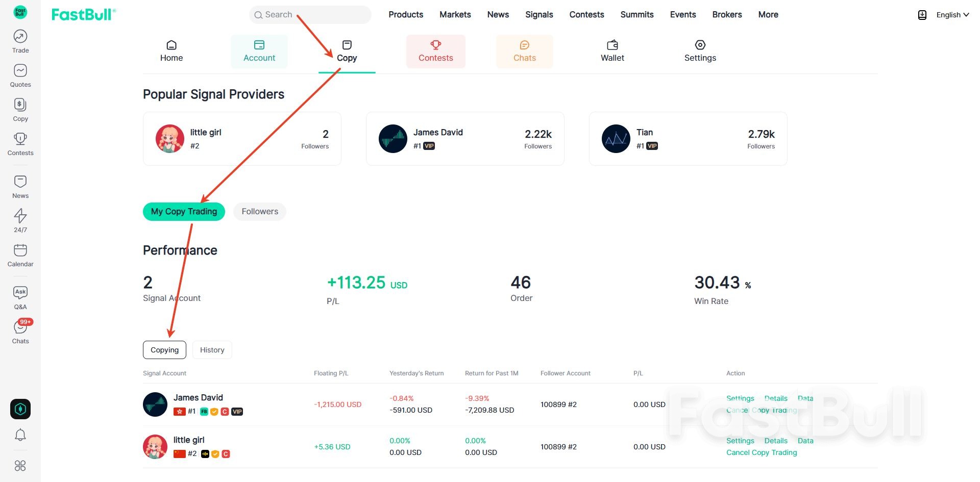Open the Calendar section in the sidebar
The width and height of the screenshot is (980, 482).
tap(20, 253)
